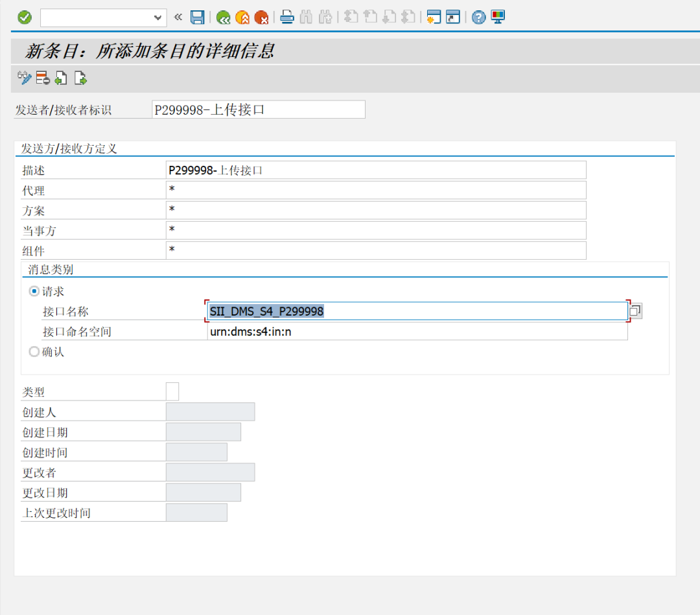Open the command field dropdown arrow

tap(157, 18)
